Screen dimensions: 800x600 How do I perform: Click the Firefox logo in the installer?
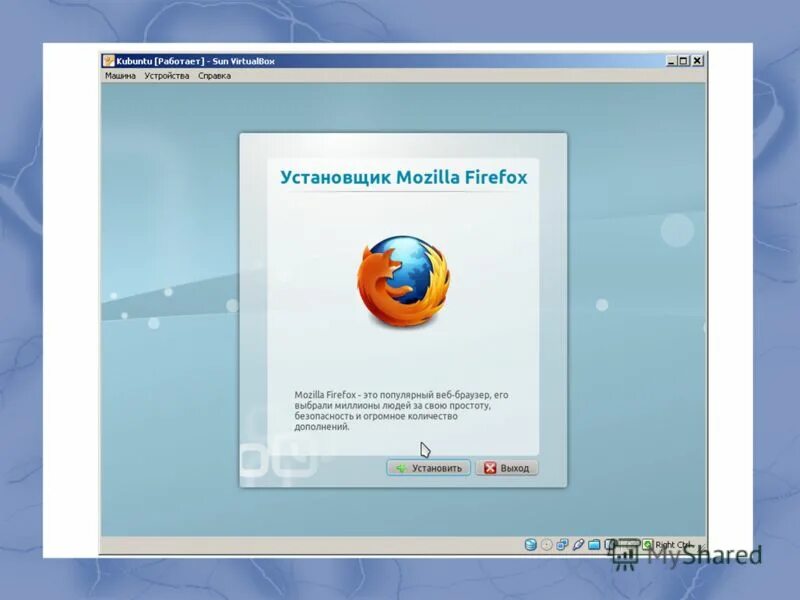pos(404,281)
